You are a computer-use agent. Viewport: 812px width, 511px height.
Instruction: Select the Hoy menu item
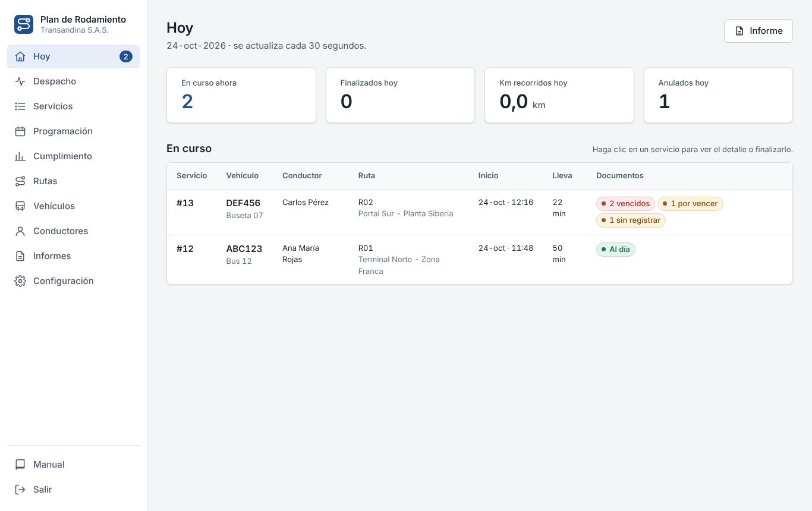(73, 56)
